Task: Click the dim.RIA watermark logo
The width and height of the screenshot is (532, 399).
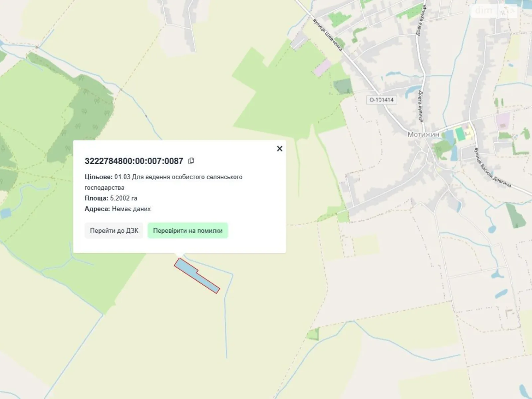Action: [x=494, y=11]
